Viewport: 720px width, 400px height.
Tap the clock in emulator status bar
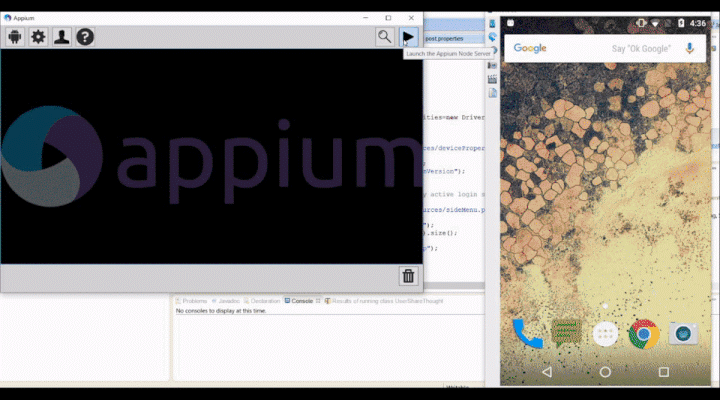(x=698, y=23)
